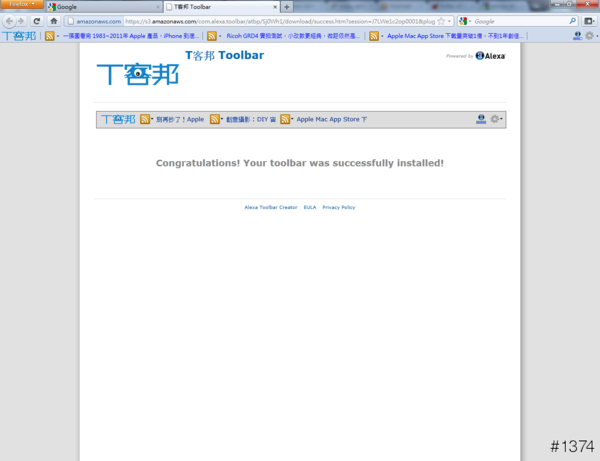Open the address bar history dropdown arrow
600x461 pixels.
coord(449,21)
